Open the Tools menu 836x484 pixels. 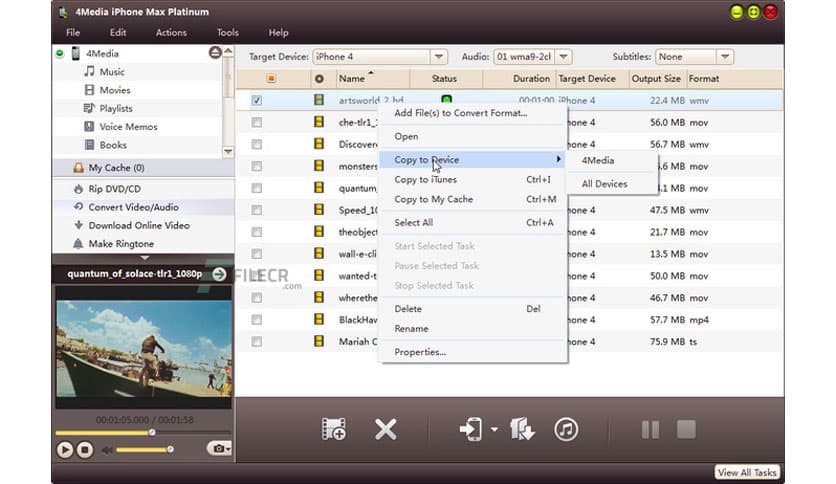228,33
